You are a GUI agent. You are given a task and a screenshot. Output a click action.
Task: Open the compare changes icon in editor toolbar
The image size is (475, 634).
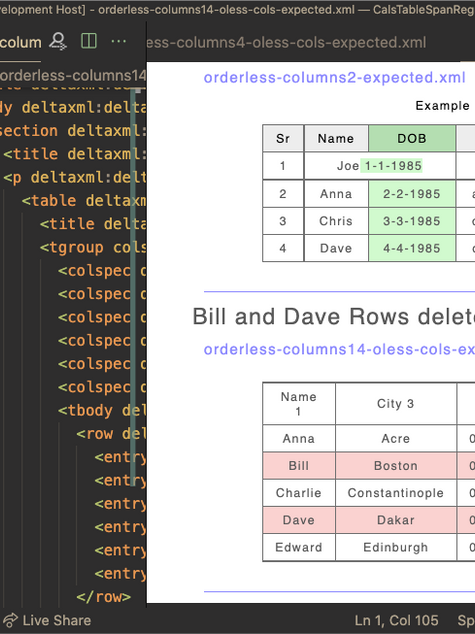pyautogui.click(x=58, y=42)
